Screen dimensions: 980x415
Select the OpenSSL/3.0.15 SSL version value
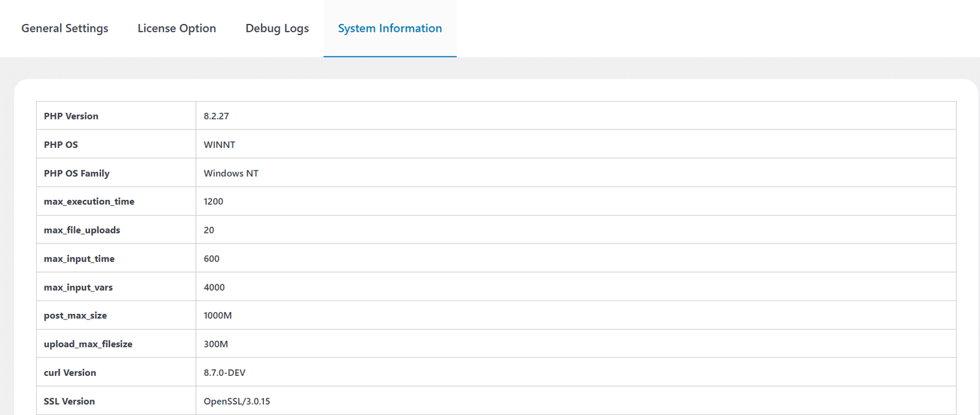click(236, 402)
